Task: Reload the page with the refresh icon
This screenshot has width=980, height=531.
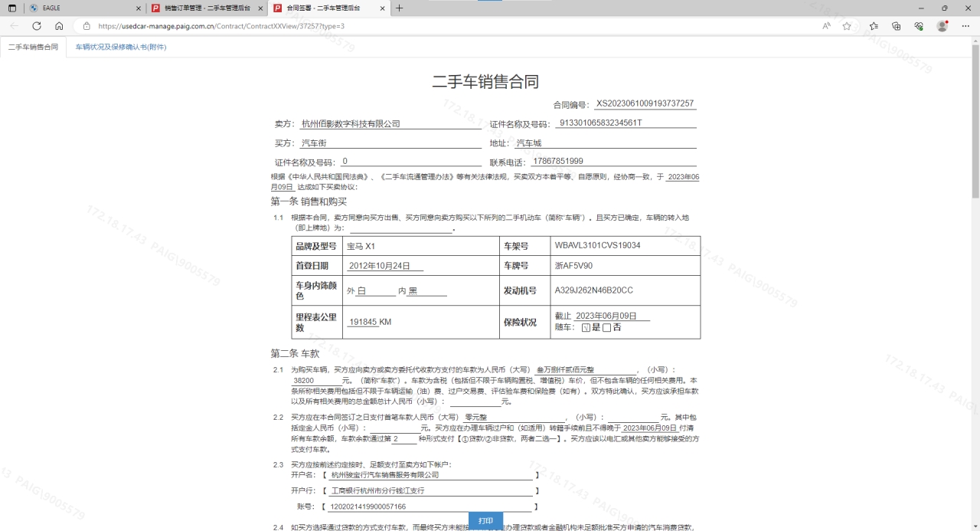Action: (x=36, y=25)
